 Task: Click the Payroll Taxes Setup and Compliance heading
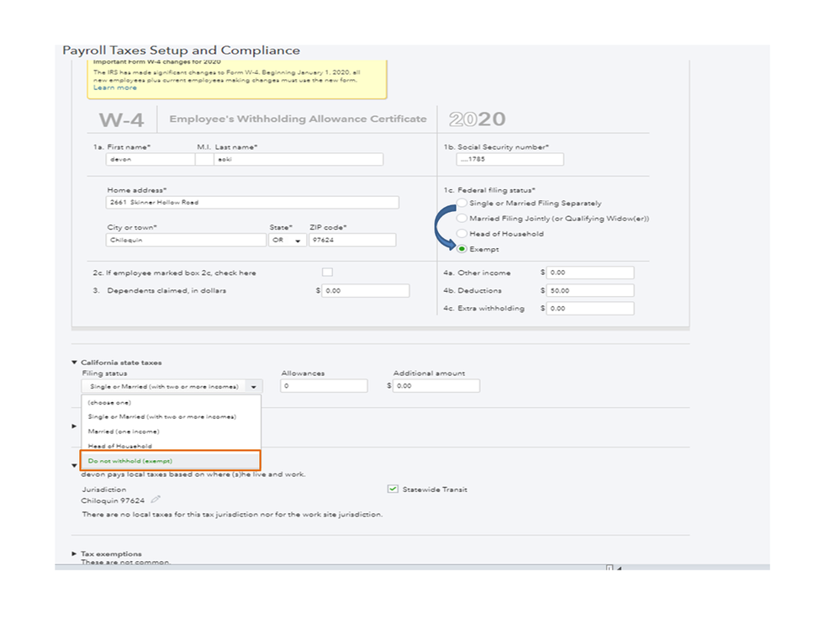point(181,50)
